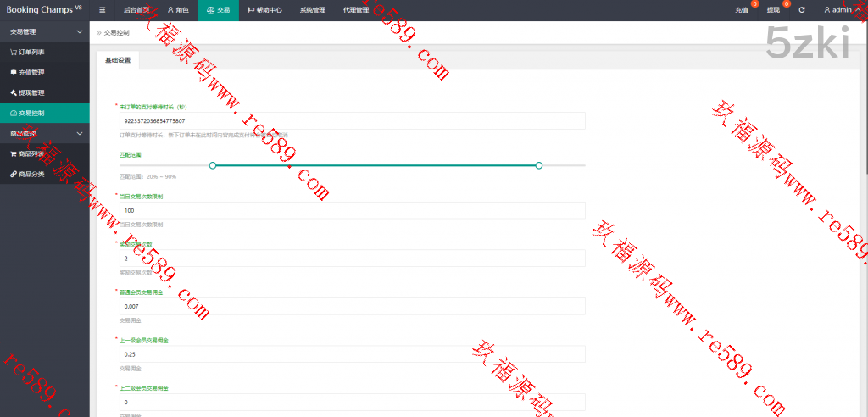
Task: Click the 未订单的支付等待时长（秒）label
Action: click(x=153, y=106)
